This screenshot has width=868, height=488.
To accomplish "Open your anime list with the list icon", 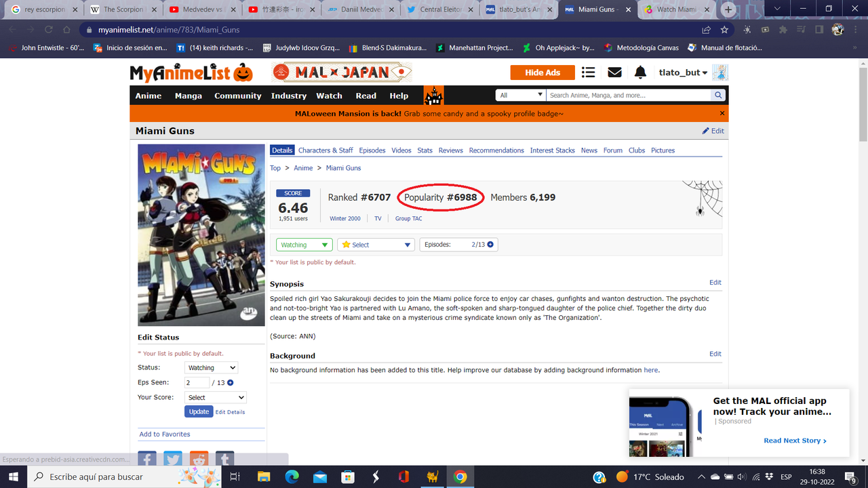I will click(x=588, y=72).
